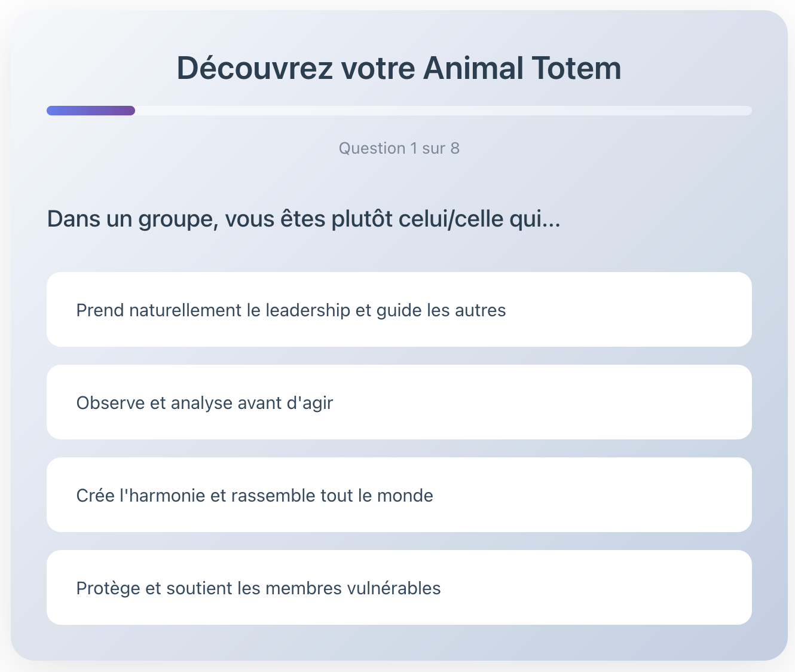Click the "Question 1 sur 8" label

[x=399, y=148]
